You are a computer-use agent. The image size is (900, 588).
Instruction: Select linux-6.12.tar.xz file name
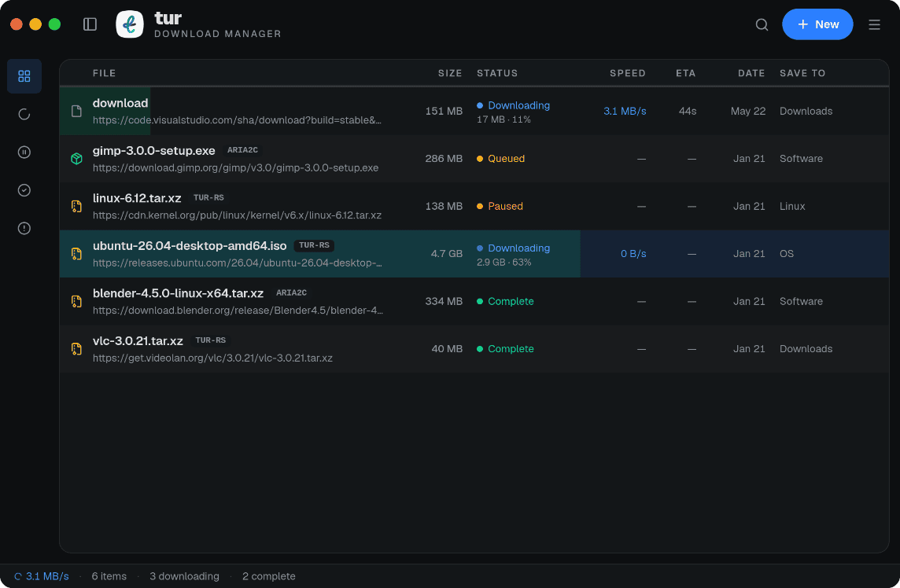coord(137,198)
